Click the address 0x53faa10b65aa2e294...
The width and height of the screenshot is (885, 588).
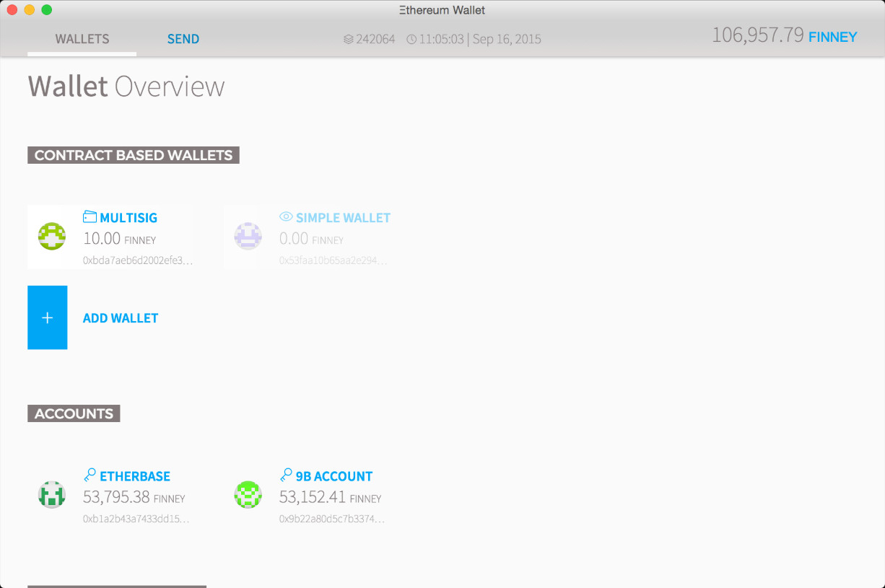click(333, 260)
